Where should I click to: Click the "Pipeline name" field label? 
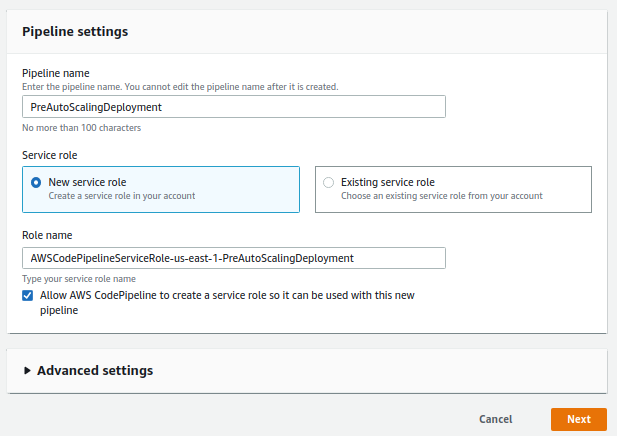(55, 73)
